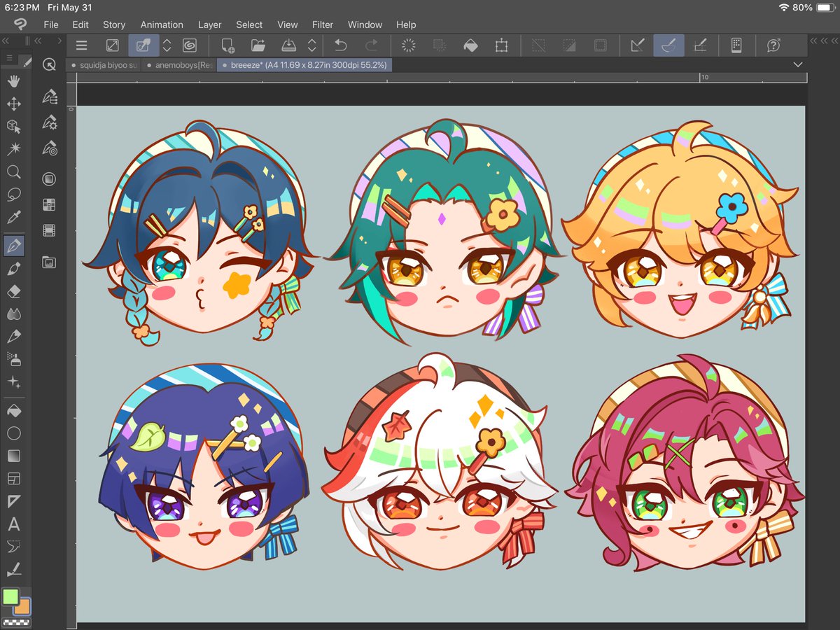Screen dimensions: 840x630
Task: Click the Redo arrow
Action: (x=371, y=45)
